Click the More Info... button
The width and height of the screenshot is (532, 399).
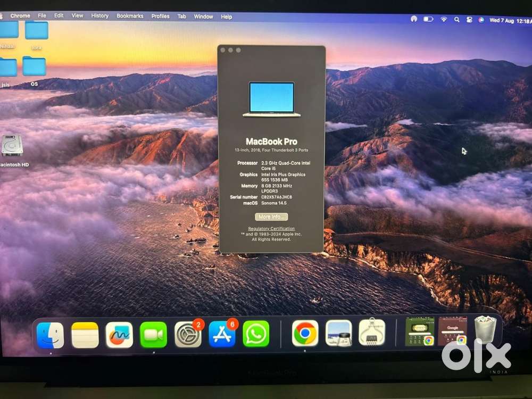point(271,217)
